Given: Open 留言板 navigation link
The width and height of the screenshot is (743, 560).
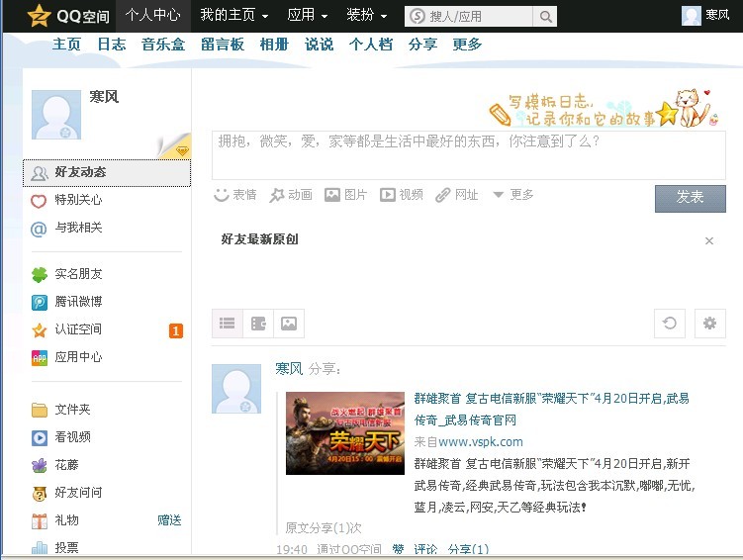Looking at the screenshot, I should click(223, 45).
